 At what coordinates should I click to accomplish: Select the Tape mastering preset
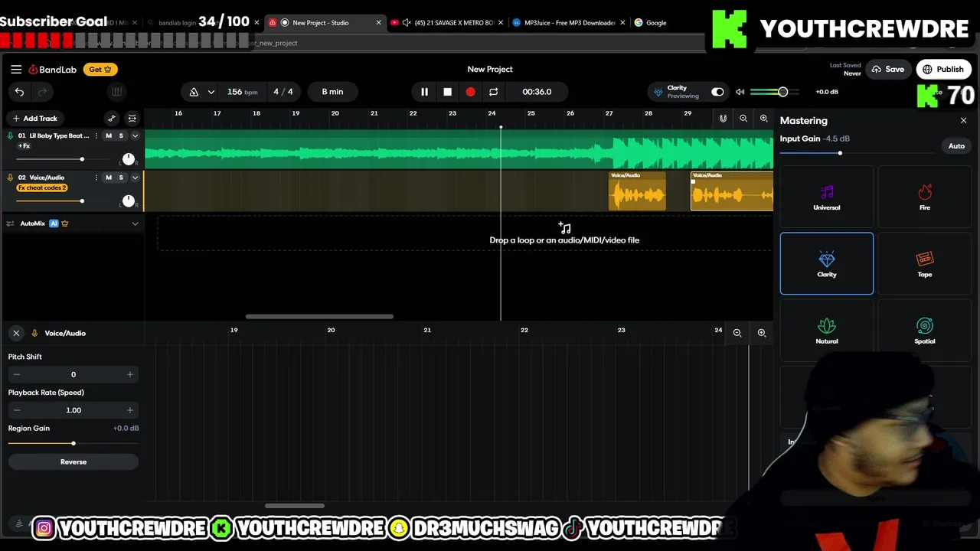(925, 263)
